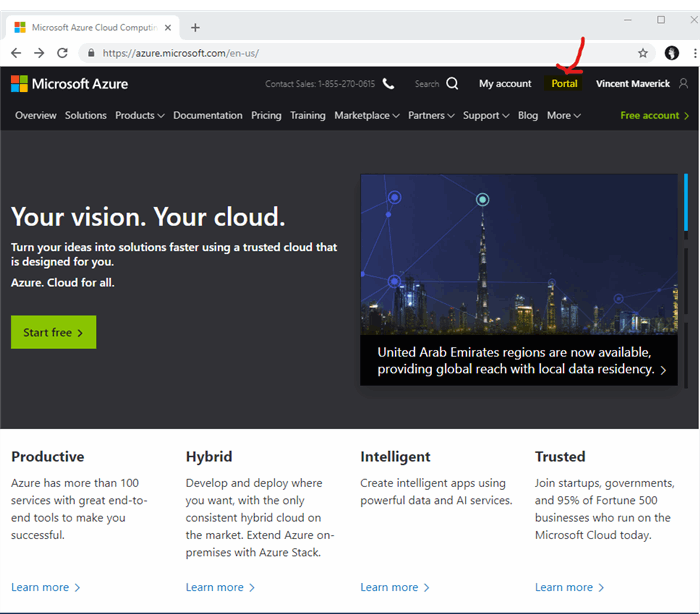This screenshot has width=700, height=614.
Task: Click the Free account link
Action: point(654,115)
